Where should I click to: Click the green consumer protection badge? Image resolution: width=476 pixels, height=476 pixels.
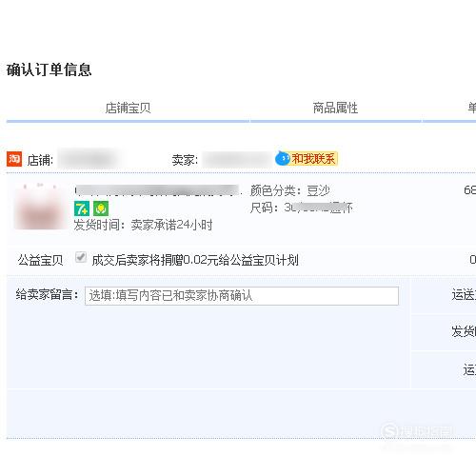point(101,208)
